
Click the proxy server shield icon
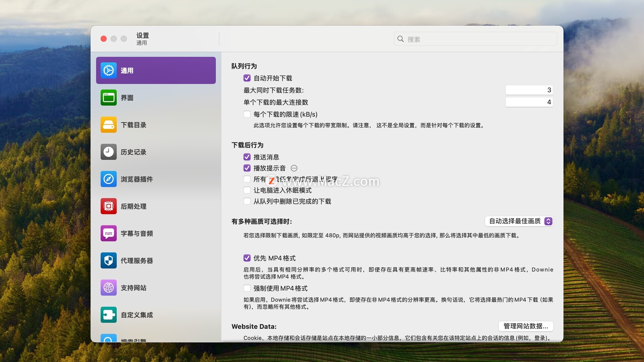click(x=108, y=260)
